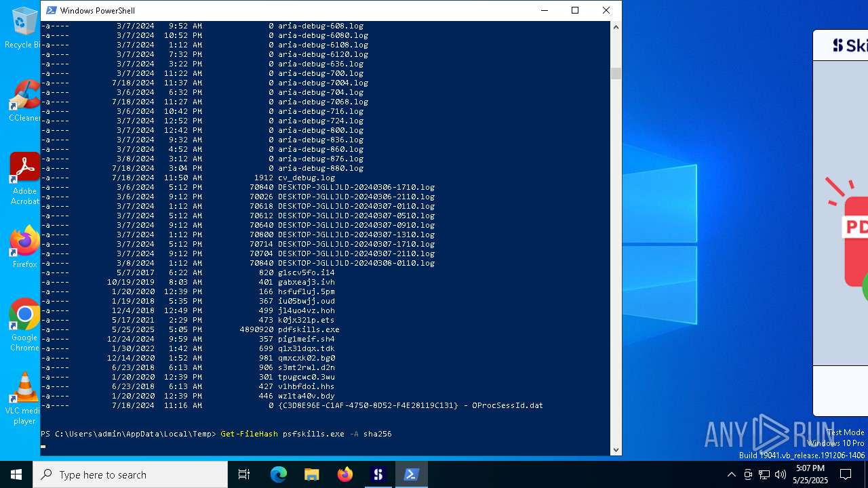Click the aria-debug-880.log file entry
Image resolution: width=868 pixels, height=488 pixels.
click(x=321, y=168)
